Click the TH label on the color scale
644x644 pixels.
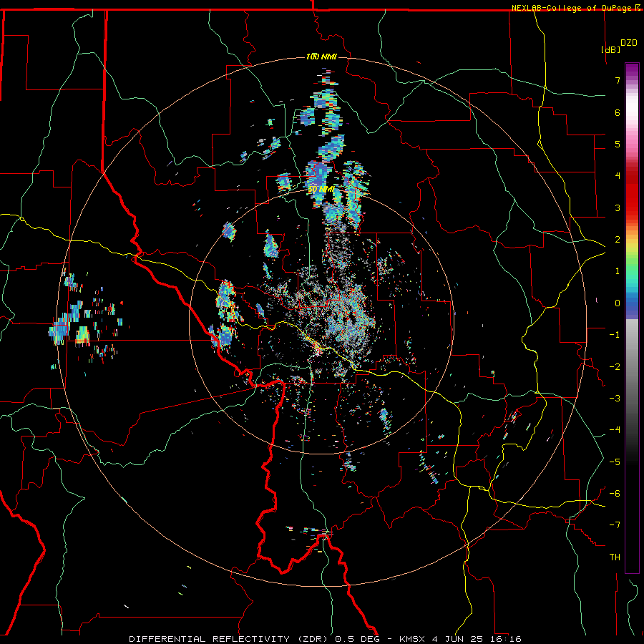pos(615,557)
